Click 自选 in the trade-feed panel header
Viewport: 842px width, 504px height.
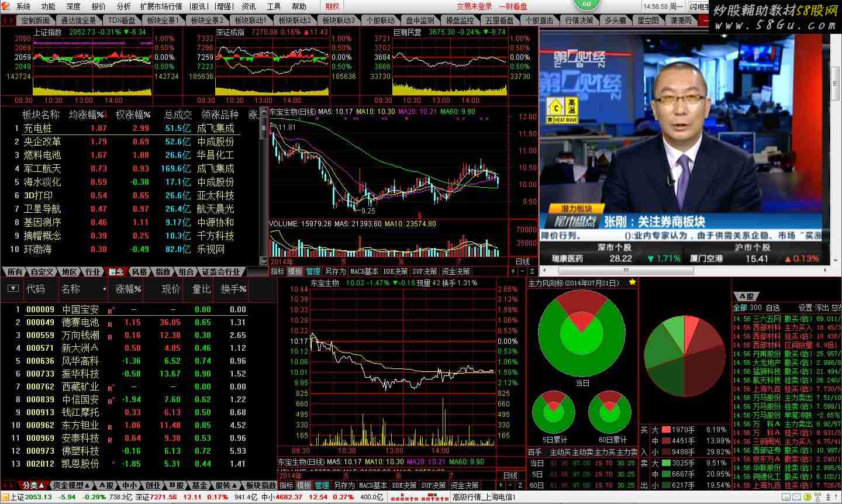click(772, 307)
